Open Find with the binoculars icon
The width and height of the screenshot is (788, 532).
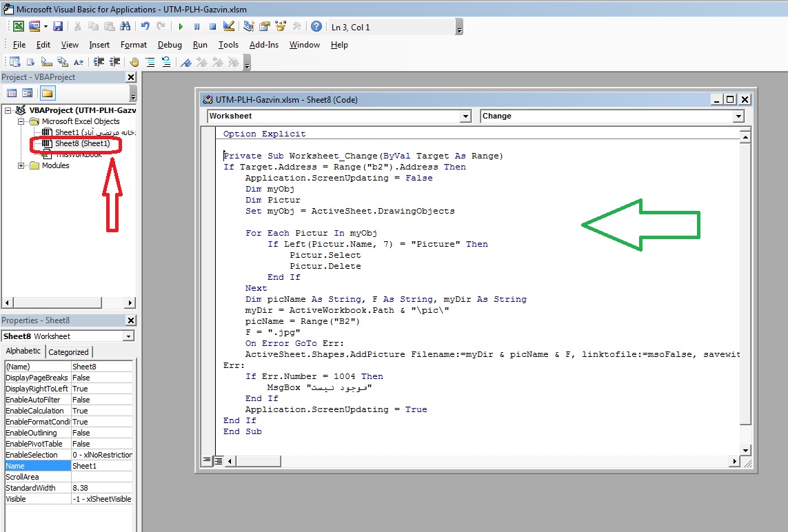pos(125,27)
